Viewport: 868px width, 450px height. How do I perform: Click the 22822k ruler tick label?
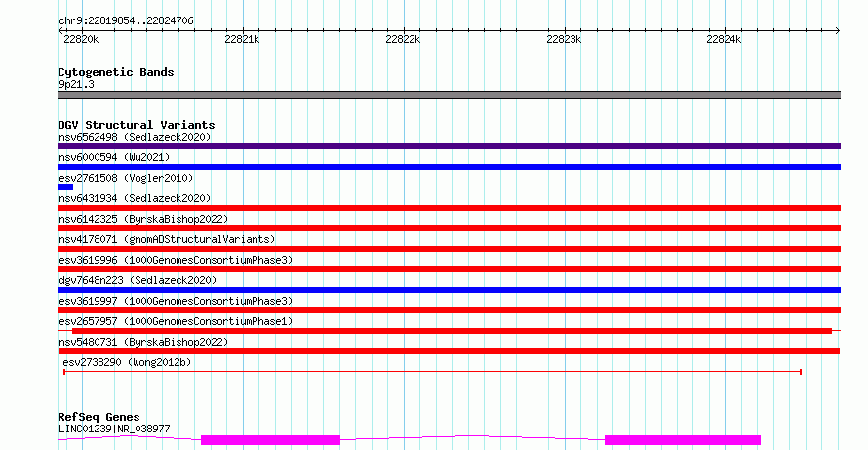tap(403, 39)
